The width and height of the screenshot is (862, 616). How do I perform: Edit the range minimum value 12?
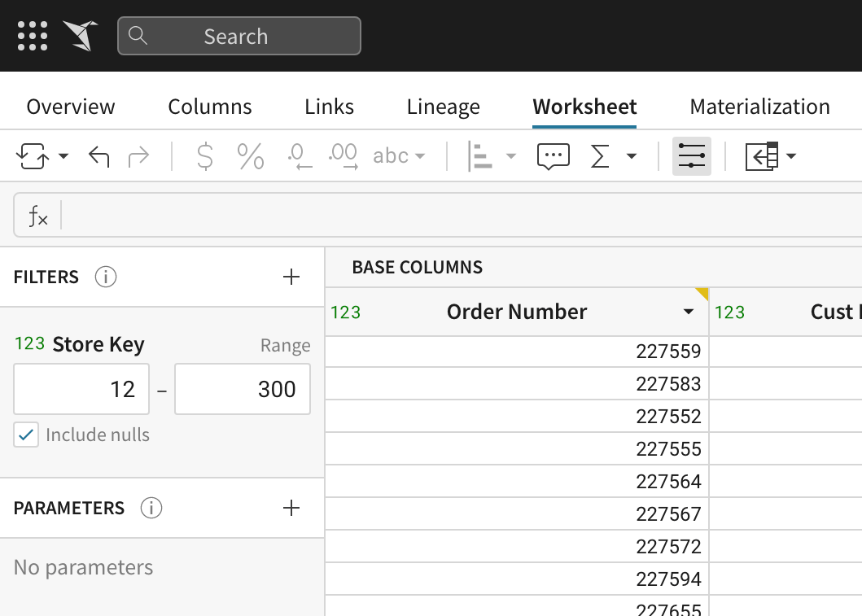coord(81,389)
